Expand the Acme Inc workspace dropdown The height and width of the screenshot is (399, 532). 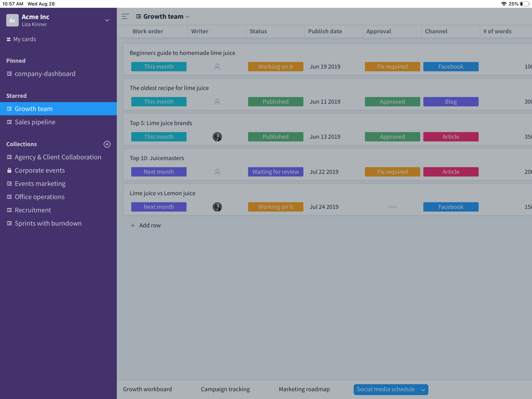[x=107, y=20]
